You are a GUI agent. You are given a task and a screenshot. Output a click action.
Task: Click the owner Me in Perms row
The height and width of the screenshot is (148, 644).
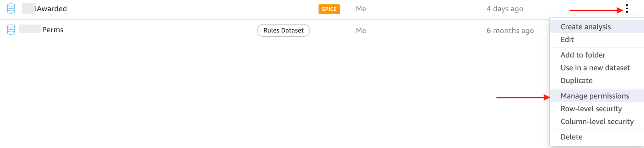361,31
